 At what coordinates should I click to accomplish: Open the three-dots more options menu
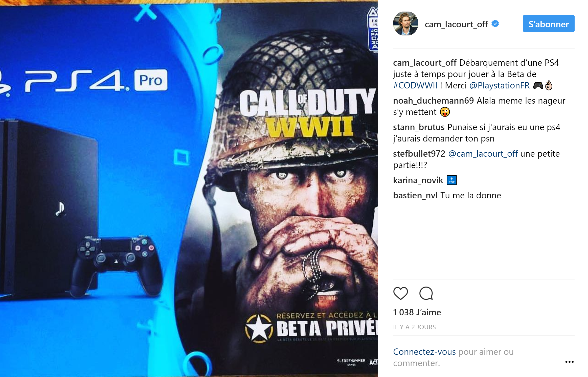(x=569, y=362)
